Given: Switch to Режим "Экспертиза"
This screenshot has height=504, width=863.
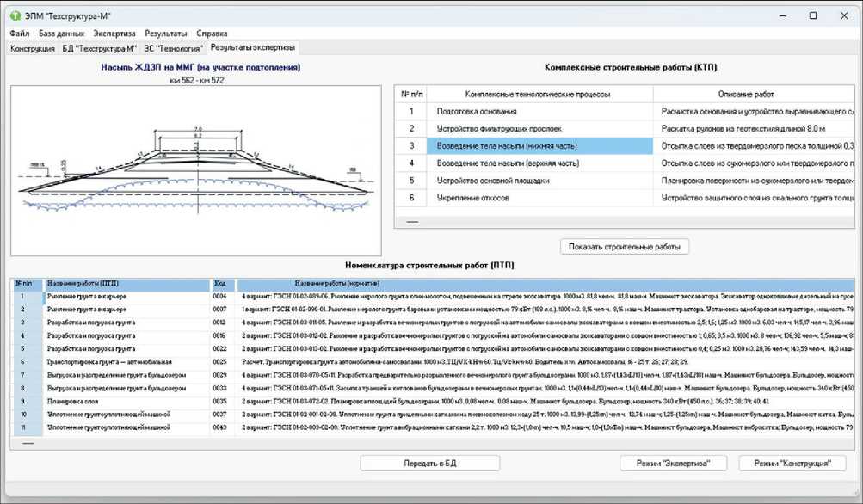Looking at the screenshot, I should [673, 463].
